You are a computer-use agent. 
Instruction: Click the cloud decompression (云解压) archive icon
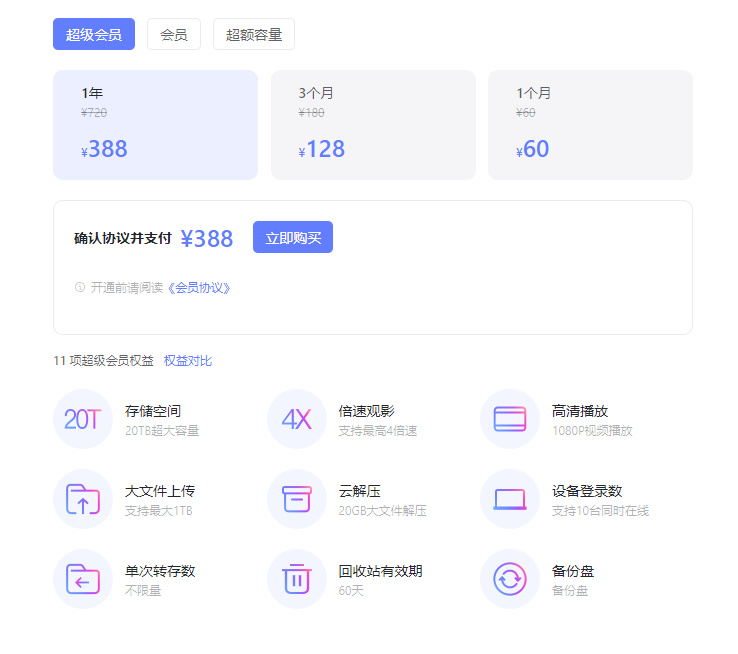pyautogui.click(x=297, y=499)
